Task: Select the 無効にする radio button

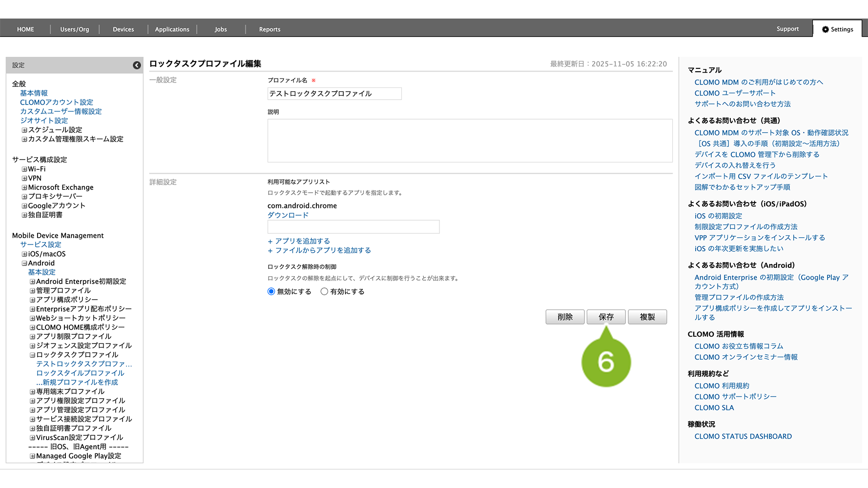Action: pyautogui.click(x=271, y=292)
